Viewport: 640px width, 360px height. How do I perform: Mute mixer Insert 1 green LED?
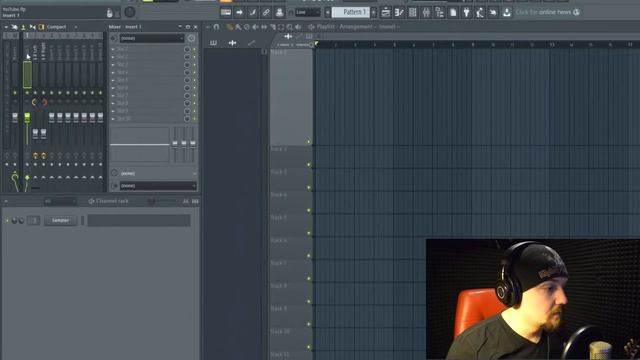pyautogui.click(x=27, y=93)
